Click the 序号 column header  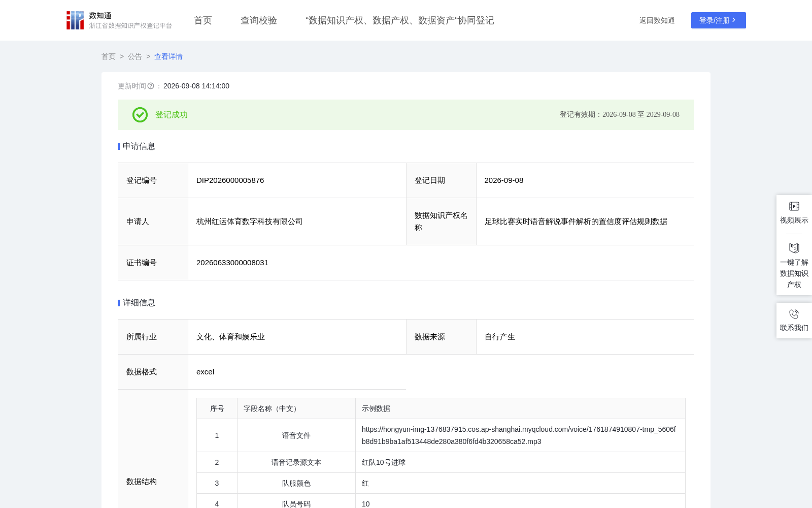217,408
